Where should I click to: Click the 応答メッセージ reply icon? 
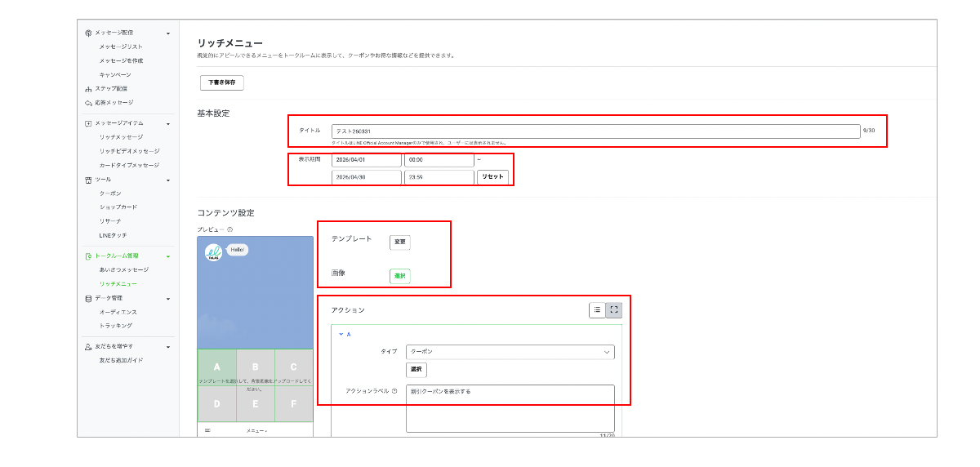[88, 103]
